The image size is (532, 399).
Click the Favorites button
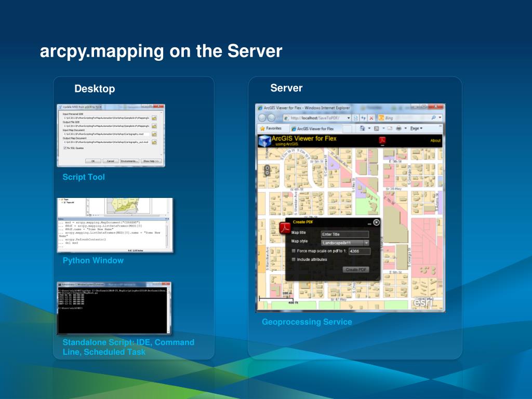click(x=271, y=128)
